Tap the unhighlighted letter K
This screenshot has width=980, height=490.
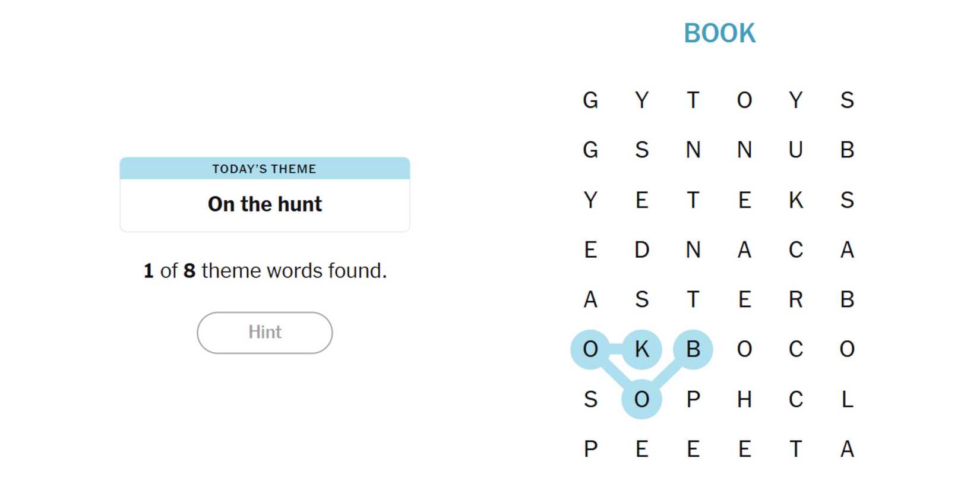pyautogui.click(x=796, y=200)
